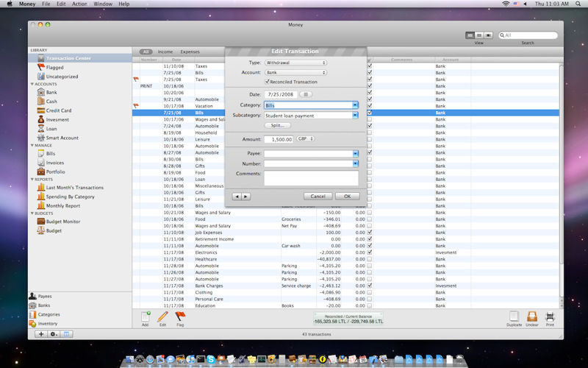Screen dimensions: 588x368
Task: Click Cancel in the Edit Transaction dialog
Action: 318,197
